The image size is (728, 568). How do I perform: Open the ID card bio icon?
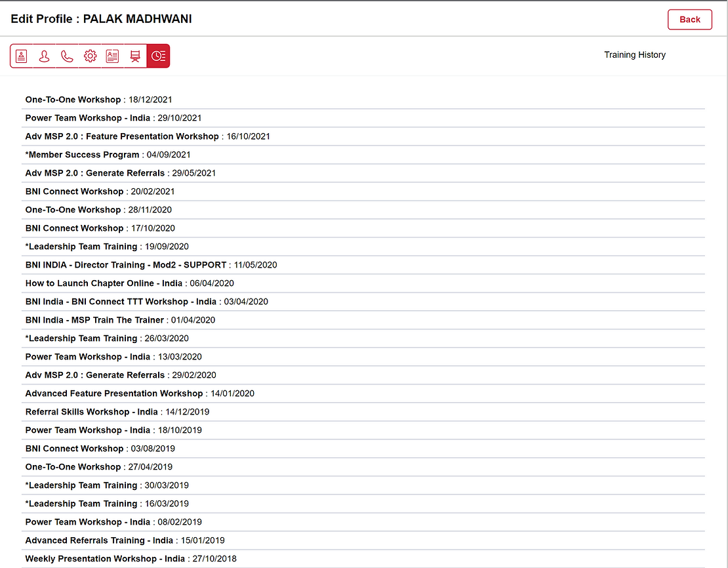pos(112,56)
